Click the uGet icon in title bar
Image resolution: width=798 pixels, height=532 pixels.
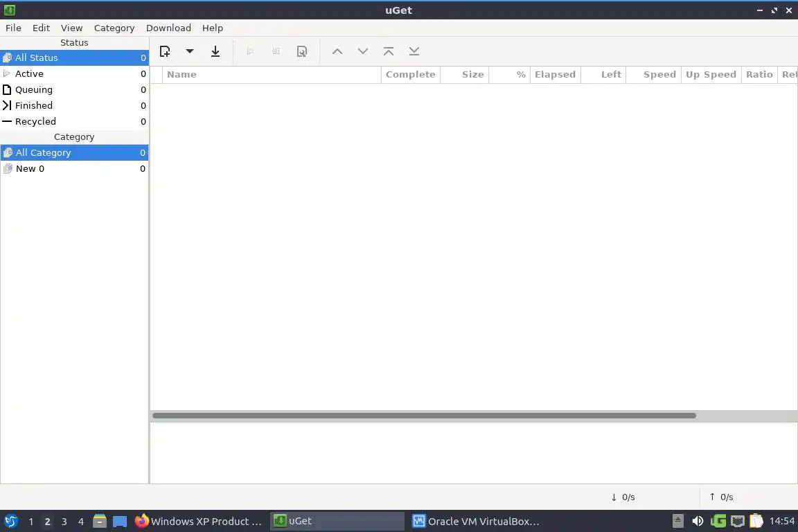coord(10,10)
